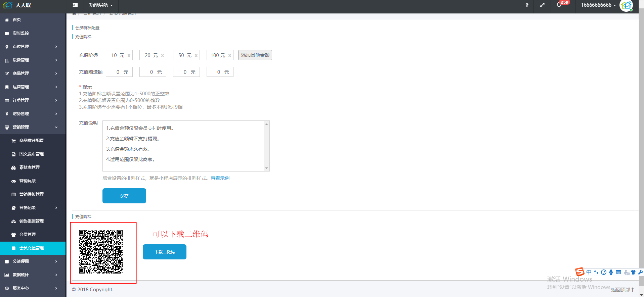Remove the 10 元 recharge tier
Screen dimensions: 644x297
(129, 55)
